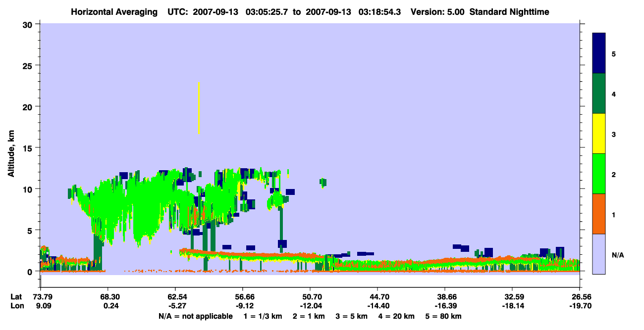Click the colorbar label '5'
This screenshot has height=330, width=644.
click(614, 53)
